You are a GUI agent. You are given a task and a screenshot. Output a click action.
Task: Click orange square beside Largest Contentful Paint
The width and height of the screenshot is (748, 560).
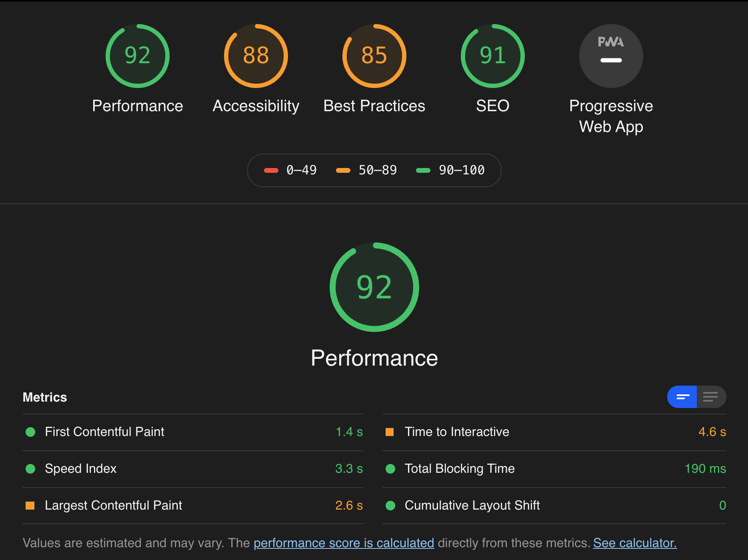[30, 506]
